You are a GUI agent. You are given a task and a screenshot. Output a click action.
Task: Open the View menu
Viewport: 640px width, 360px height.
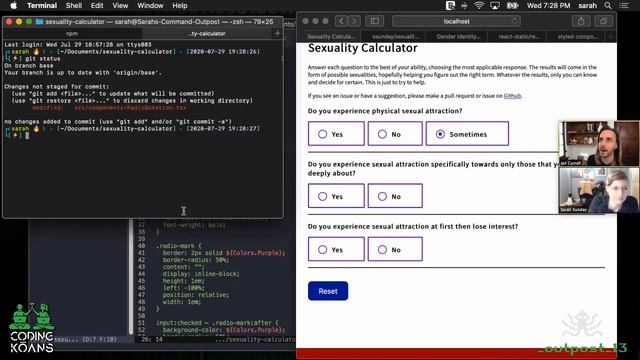tap(120, 5)
